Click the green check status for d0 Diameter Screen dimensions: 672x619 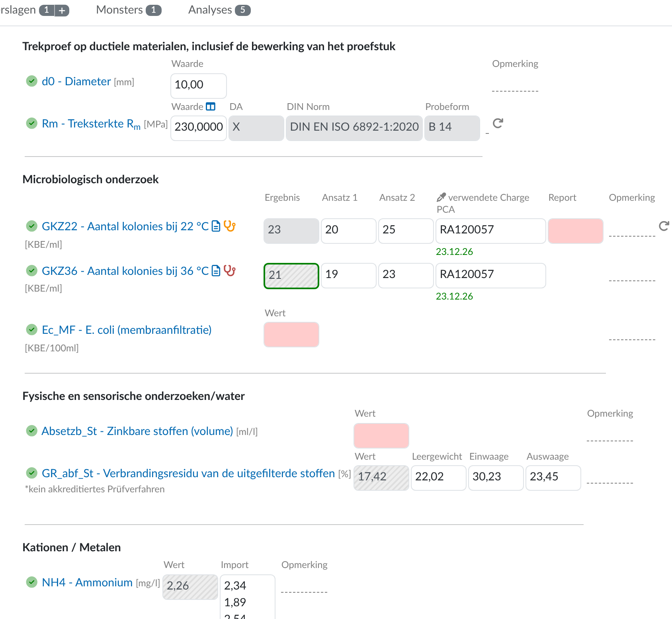tap(32, 81)
